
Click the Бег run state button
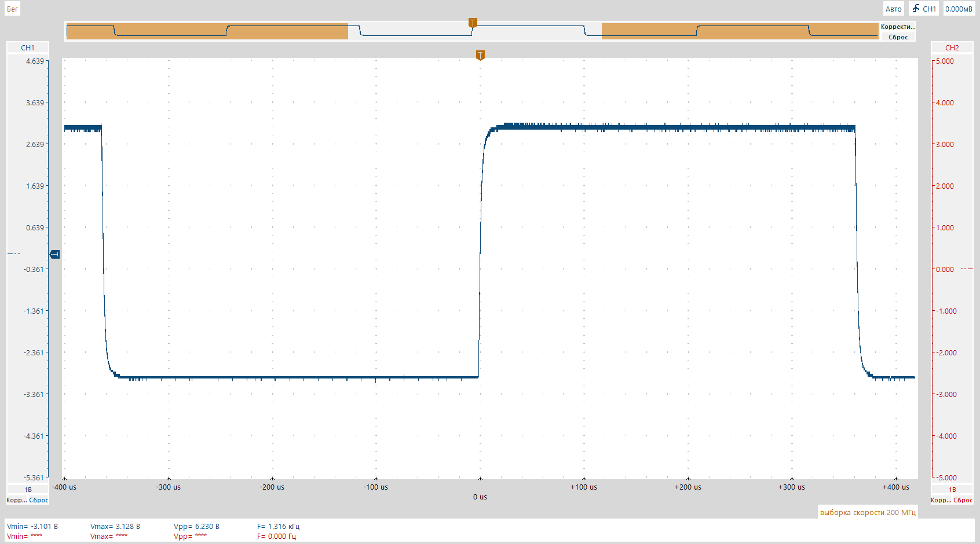pos(12,9)
